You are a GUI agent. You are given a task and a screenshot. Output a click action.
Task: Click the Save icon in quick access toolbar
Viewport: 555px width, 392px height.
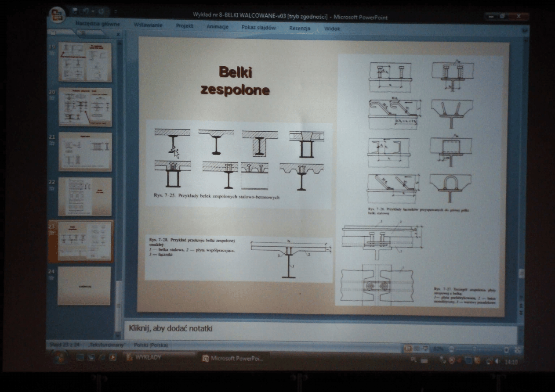(x=75, y=10)
